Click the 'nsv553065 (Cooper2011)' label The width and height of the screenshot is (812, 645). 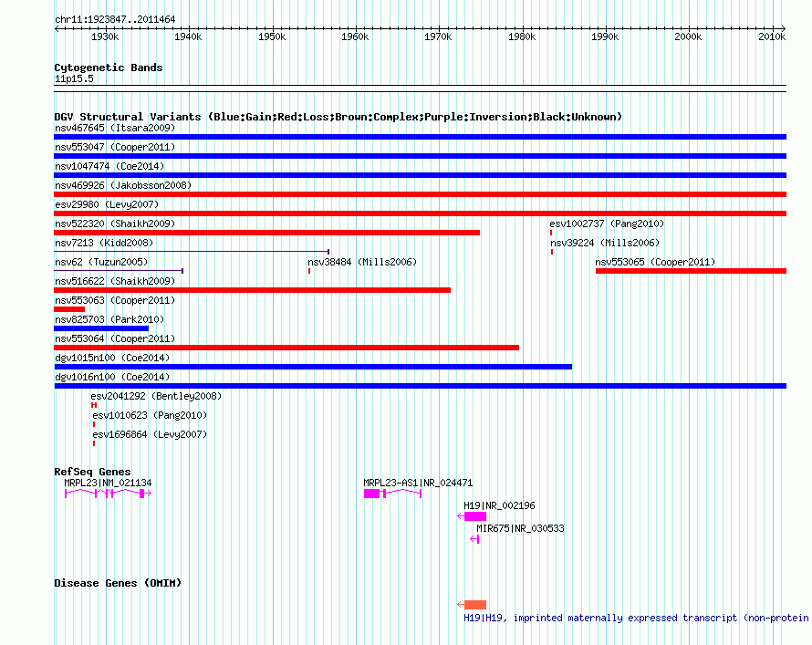pyautogui.click(x=655, y=262)
